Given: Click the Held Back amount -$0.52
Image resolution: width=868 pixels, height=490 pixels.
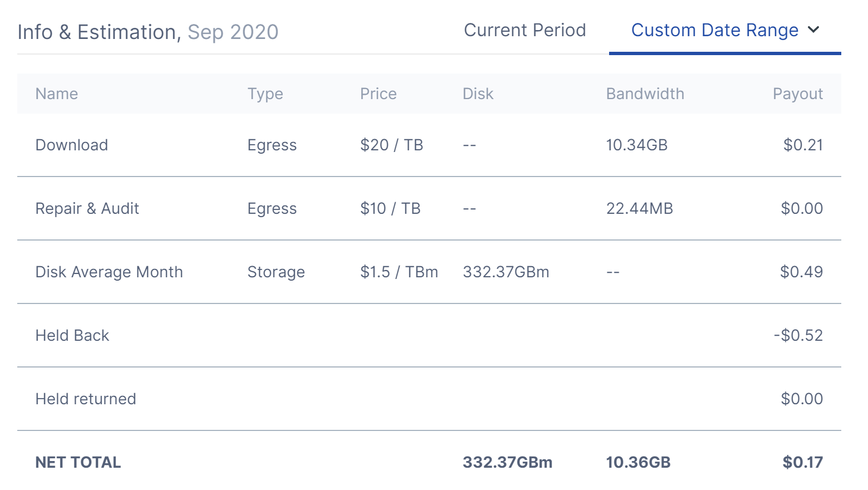Looking at the screenshot, I should (x=798, y=335).
